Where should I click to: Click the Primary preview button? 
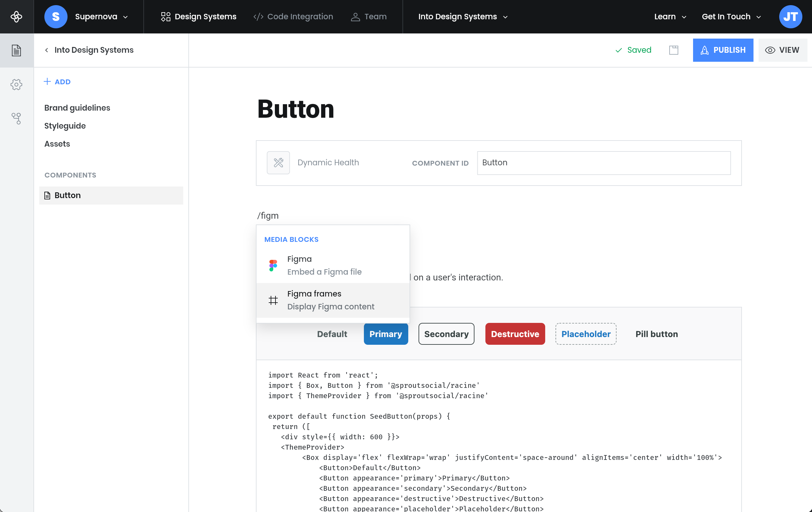tap(386, 334)
